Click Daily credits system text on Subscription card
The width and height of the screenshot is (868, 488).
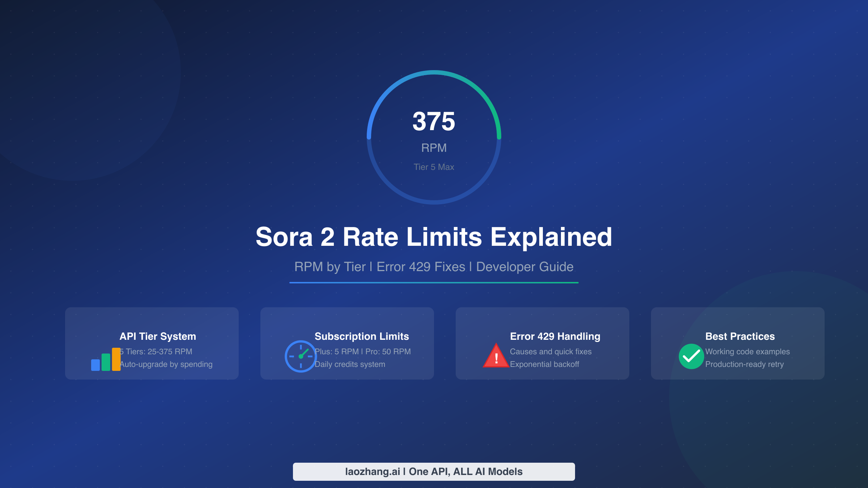(350, 364)
